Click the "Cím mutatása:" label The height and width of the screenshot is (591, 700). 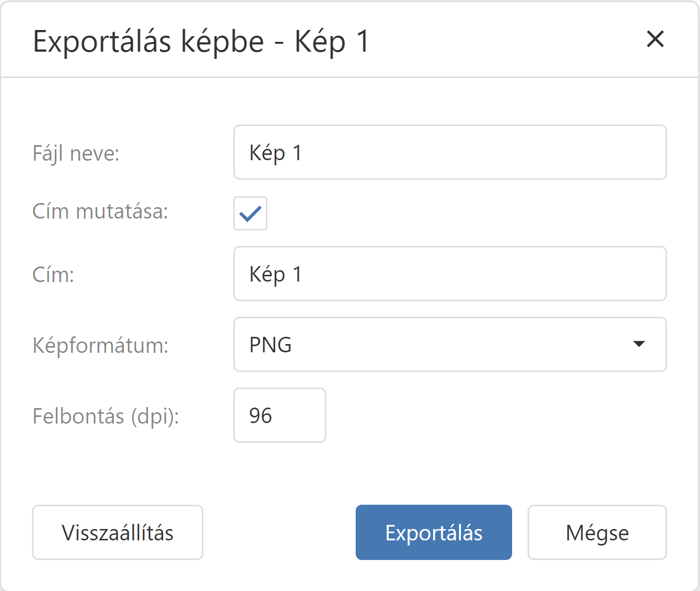point(100,212)
